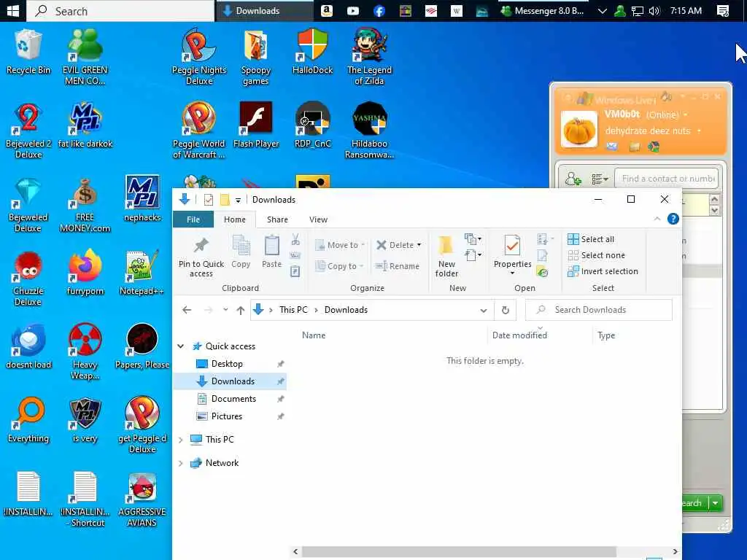Open the RDP_CnC desktop shortcut
747x560 pixels.
312,125
